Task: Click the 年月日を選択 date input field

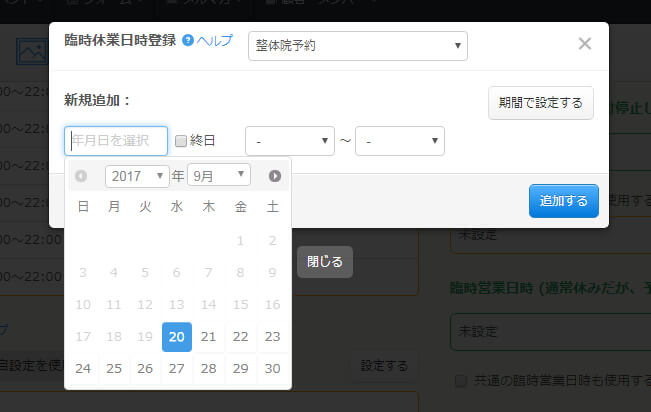Action: point(116,141)
